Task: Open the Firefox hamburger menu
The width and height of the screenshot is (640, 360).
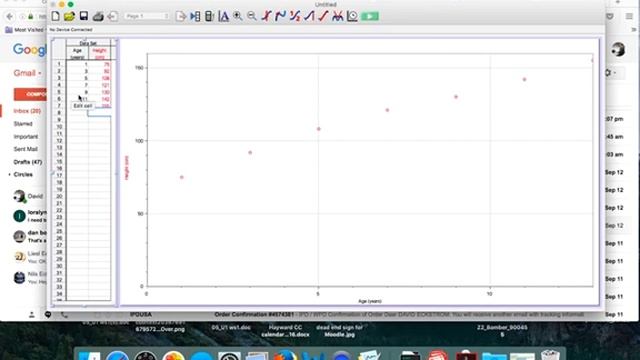Action: [x=629, y=16]
